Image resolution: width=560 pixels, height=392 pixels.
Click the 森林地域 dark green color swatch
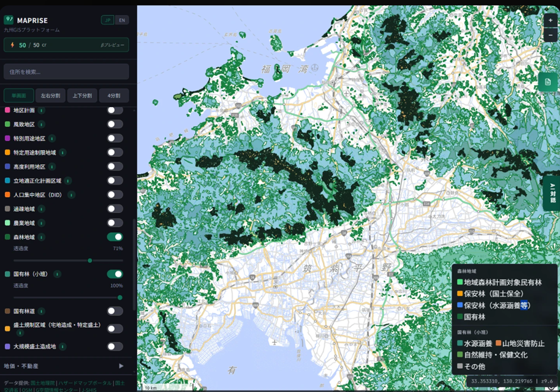click(x=7, y=237)
